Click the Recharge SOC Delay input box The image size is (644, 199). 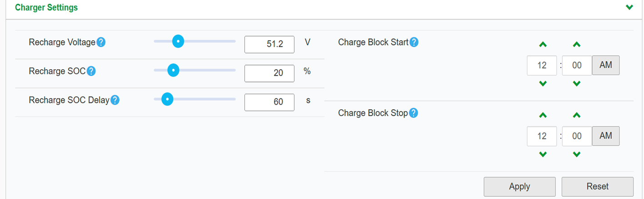click(269, 102)
